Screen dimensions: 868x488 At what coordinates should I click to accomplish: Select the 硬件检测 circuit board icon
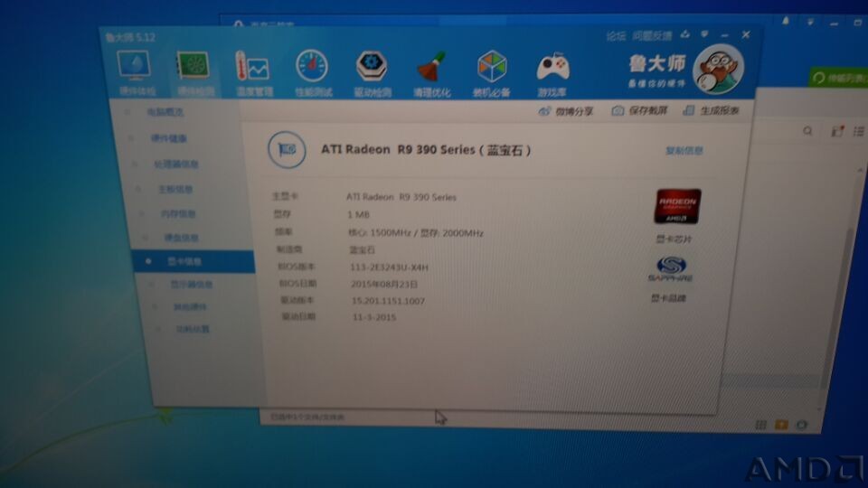(193, 66)
